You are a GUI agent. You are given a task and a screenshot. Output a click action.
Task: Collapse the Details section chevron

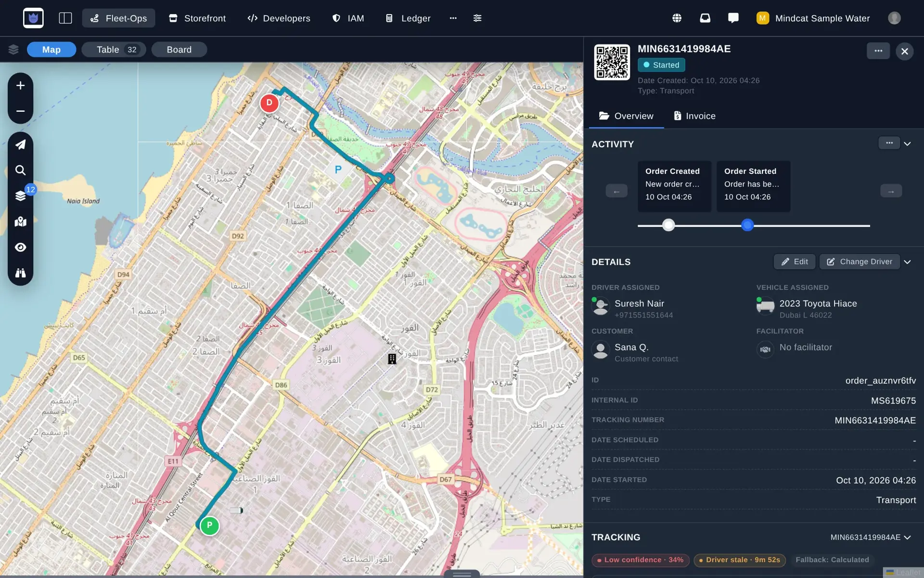point(908,262)
